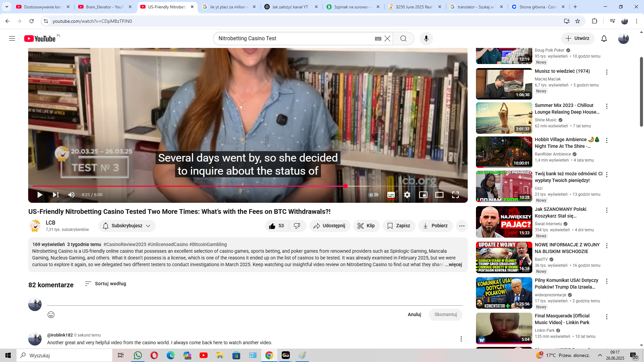Viewport: 644px width, 362px height.
Task: Open the WhatsApp taskbar icon
Action: (x=138, y=355)
